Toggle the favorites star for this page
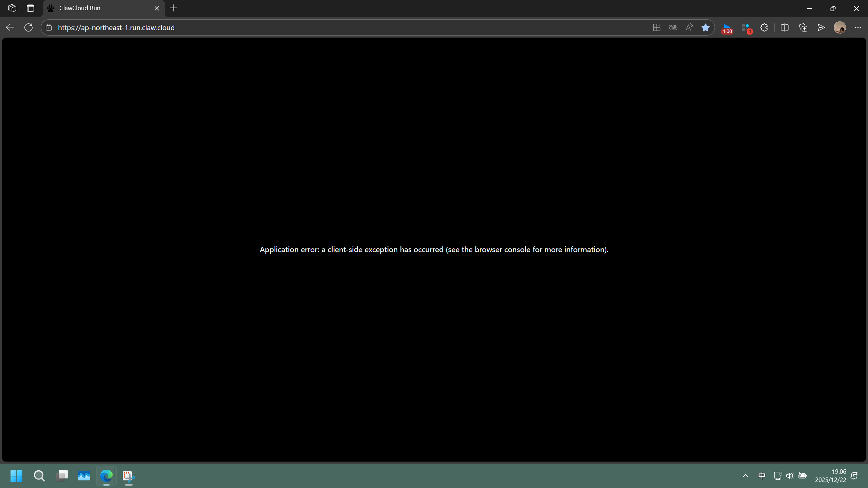The height and width of the screenshot is (488, 868). coord(706,27)
